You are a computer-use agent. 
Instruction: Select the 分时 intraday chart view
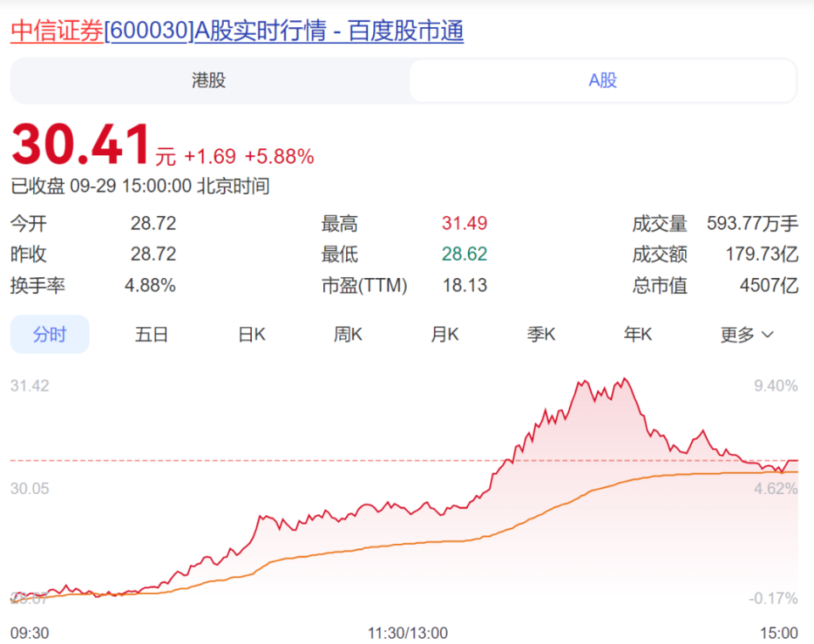point(49,334)
